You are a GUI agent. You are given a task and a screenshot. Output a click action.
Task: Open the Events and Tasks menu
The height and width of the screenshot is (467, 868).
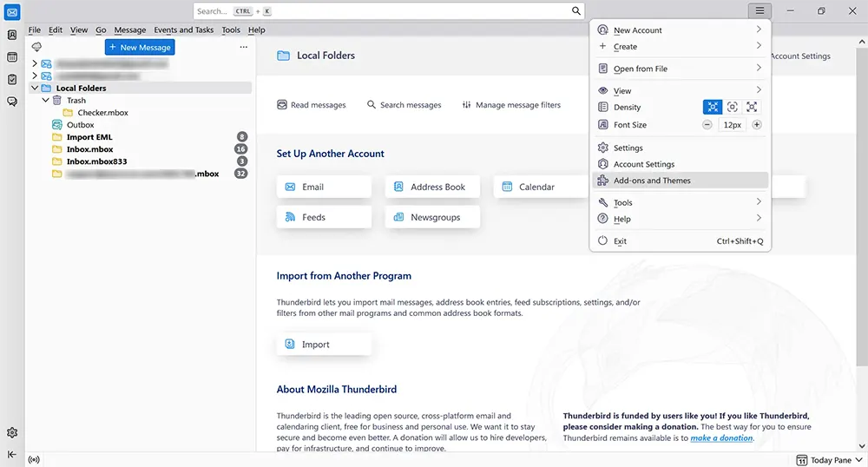[184, 30]
